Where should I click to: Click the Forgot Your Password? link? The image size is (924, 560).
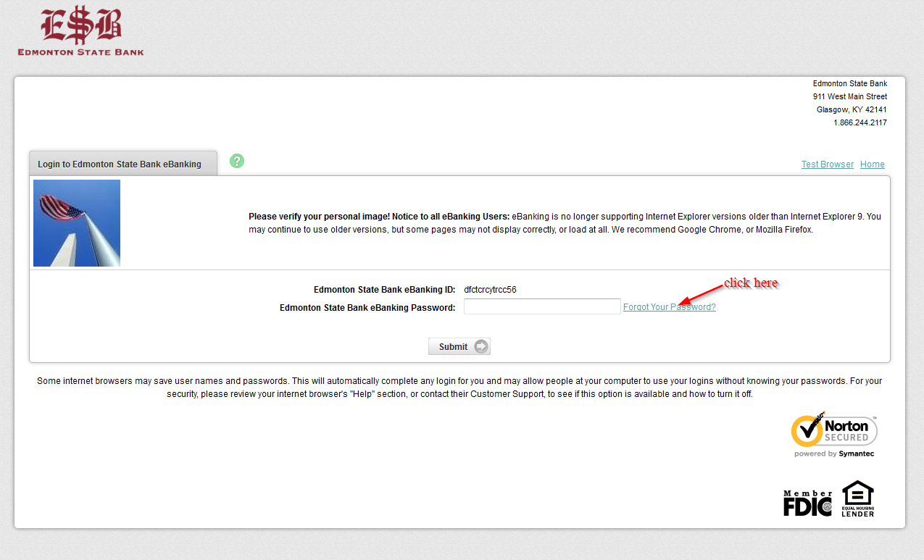coord(670,307)
